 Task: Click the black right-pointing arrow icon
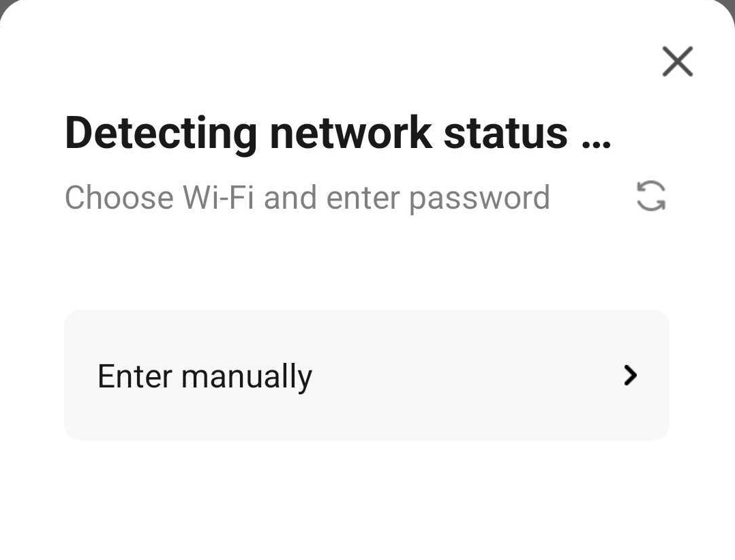(631, 375)
